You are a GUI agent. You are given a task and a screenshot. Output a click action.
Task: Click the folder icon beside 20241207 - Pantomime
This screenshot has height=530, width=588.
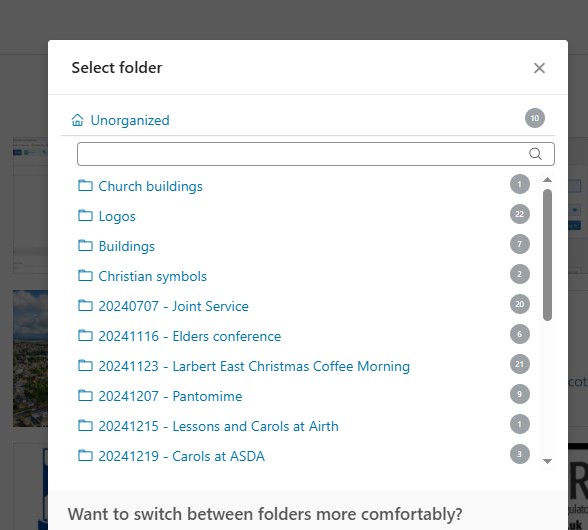coord(85,396)
